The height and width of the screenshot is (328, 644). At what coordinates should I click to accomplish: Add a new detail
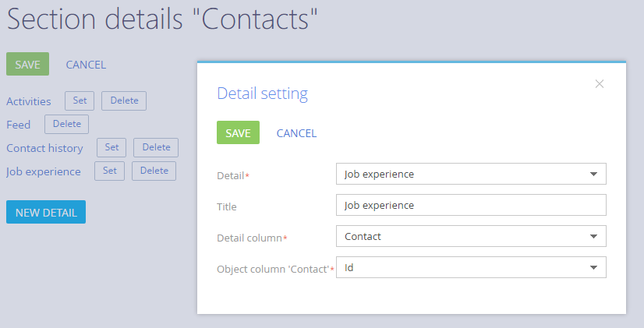tap(46, 212)
